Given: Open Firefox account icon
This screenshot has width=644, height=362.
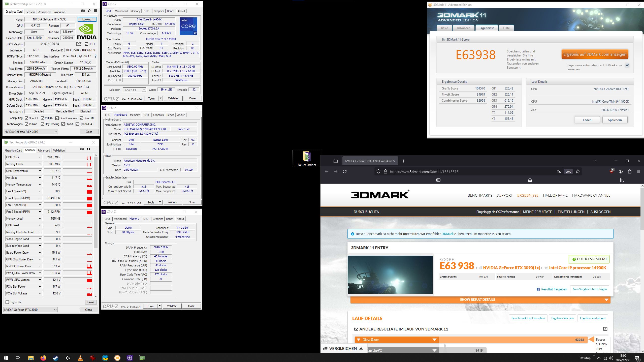Looking at the screenshot, I should 621,171.
